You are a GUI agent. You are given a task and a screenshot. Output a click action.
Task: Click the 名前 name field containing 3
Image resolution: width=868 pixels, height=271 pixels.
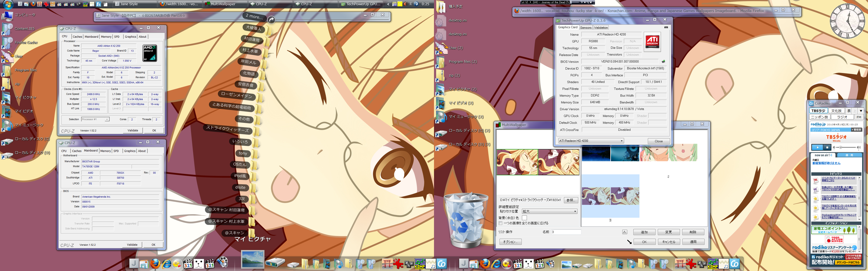click(566, 232)
